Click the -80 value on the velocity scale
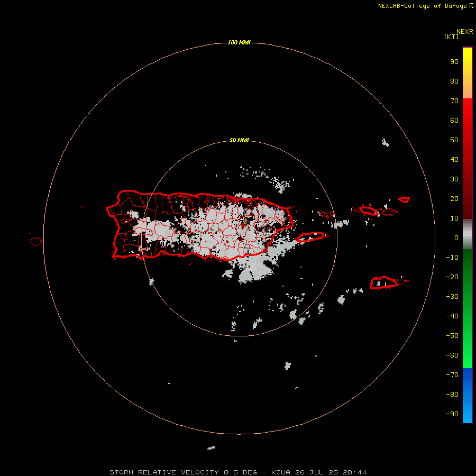 (x=452, y=395)
